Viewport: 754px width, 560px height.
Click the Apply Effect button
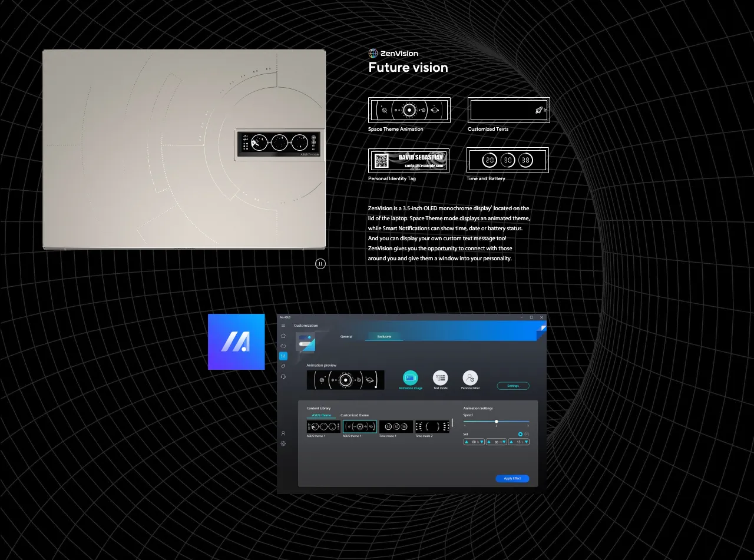[512, 478]
